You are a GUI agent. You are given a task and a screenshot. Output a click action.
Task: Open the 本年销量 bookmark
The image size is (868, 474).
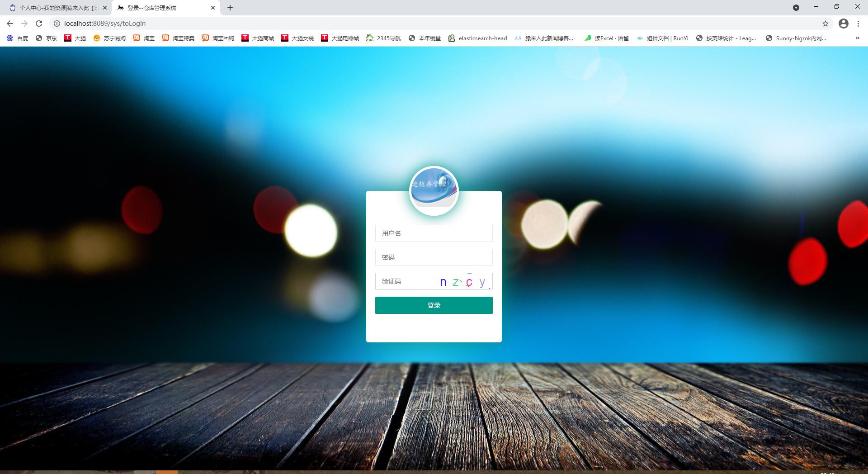click(425, 38)
